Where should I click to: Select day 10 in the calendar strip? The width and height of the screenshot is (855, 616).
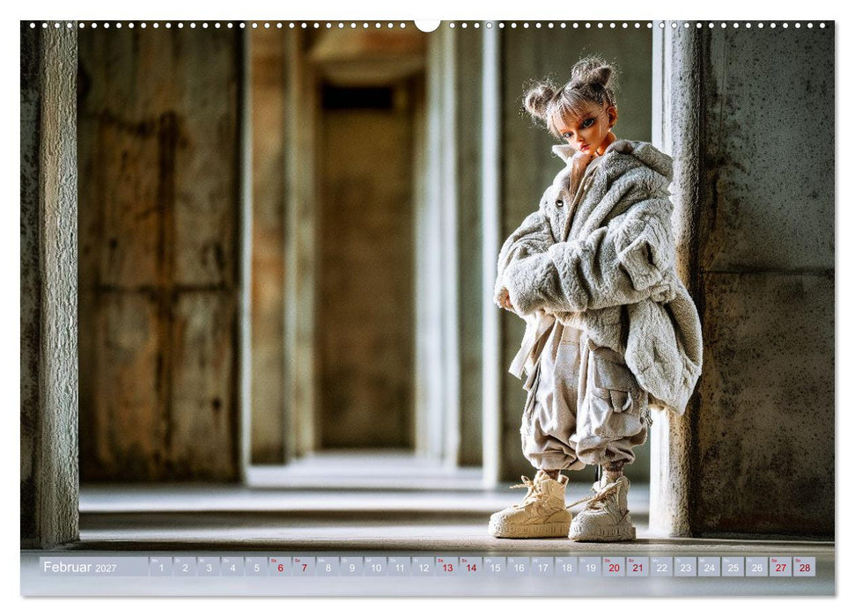tap(376, 567)
